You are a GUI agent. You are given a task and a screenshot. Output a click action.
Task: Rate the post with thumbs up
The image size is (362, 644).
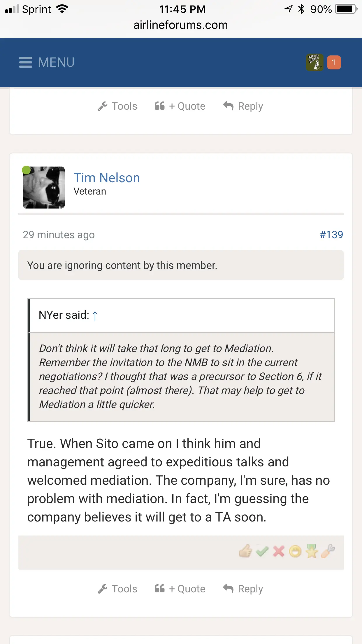pyautogui.click(x=245, y=551)
